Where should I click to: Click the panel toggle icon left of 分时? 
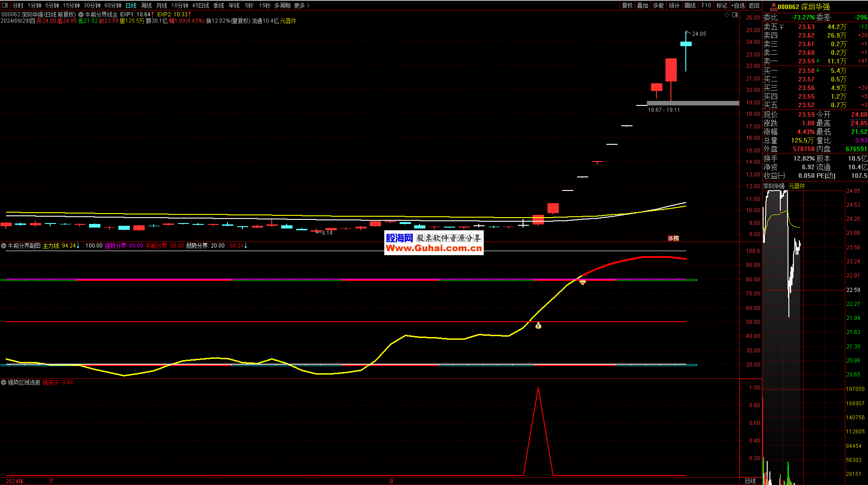point(5,5)
